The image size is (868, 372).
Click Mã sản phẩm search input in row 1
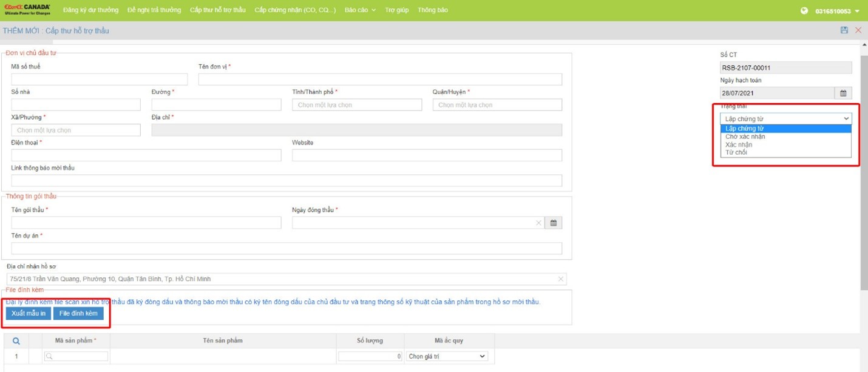click(x=76, y=356)
